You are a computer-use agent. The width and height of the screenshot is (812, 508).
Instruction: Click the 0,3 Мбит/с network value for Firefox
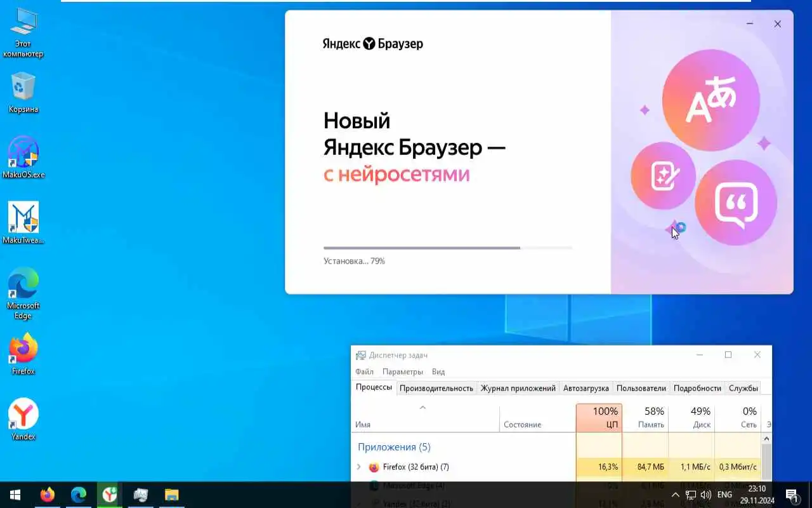click(738, 467)
